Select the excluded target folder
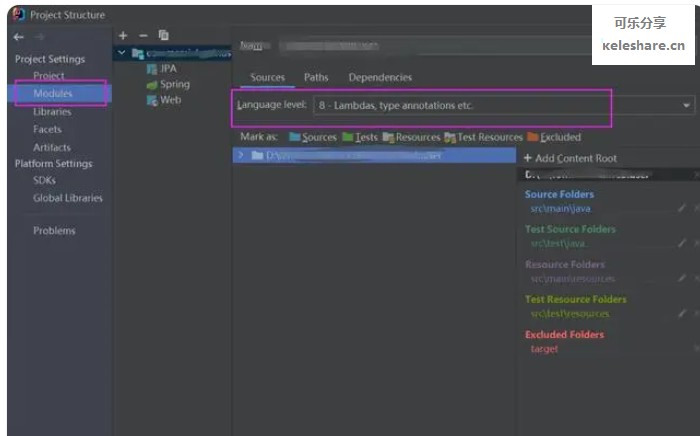 point(544,349)
